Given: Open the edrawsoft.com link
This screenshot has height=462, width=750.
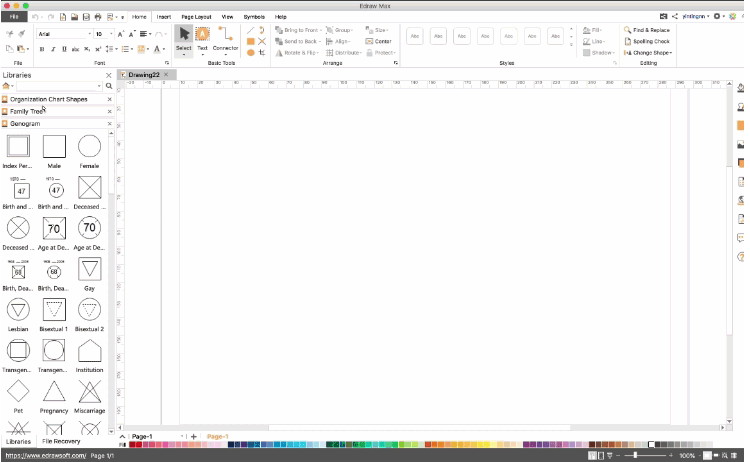Looking at the screenshot, I should [x=46, y=456].
